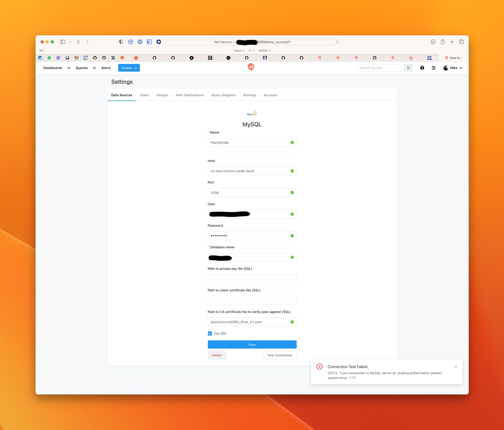Show Safari downloads
The width and height of the screenshot is (504, 430).
(433, 42)
